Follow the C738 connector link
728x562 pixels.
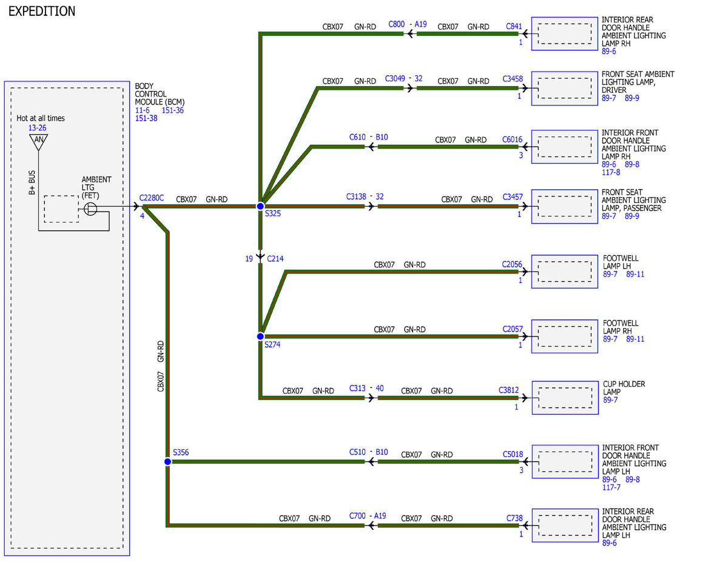514,518
